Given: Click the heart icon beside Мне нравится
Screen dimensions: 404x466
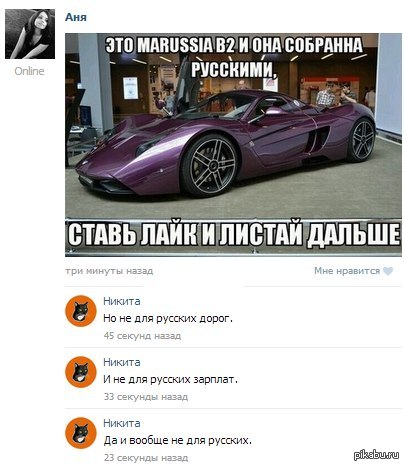Looking at the screenshot, I should click(387, 271).
